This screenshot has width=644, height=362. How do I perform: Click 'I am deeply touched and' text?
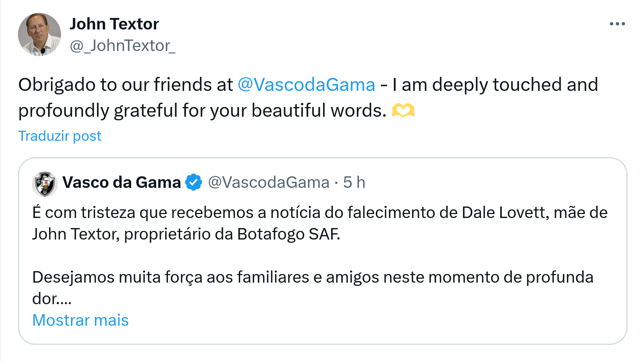495,85
